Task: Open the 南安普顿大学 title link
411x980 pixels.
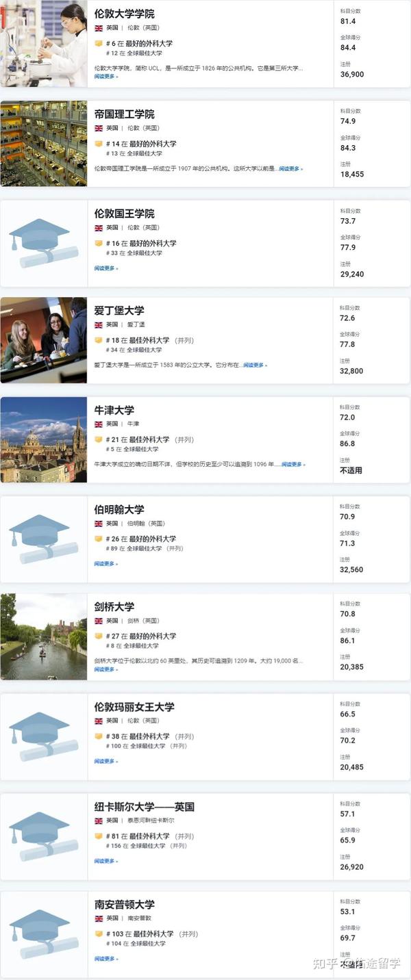Action: point(124,904)
